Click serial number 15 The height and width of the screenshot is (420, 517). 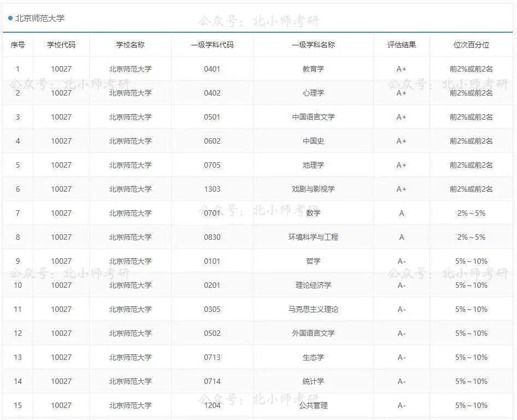pos(18,405)
